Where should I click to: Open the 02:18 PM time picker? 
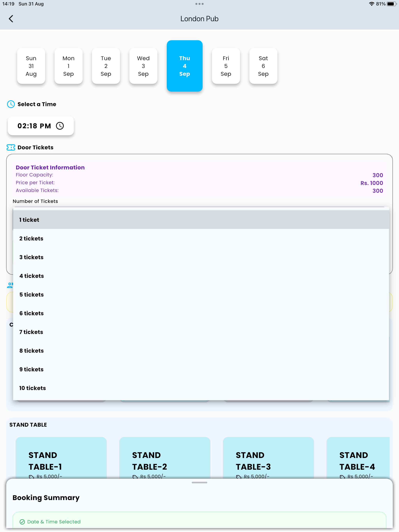tap(41, 126)
